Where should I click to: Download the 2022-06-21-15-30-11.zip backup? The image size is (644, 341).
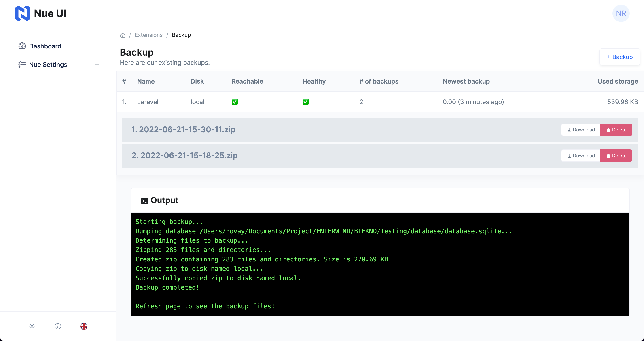point(580,130)
